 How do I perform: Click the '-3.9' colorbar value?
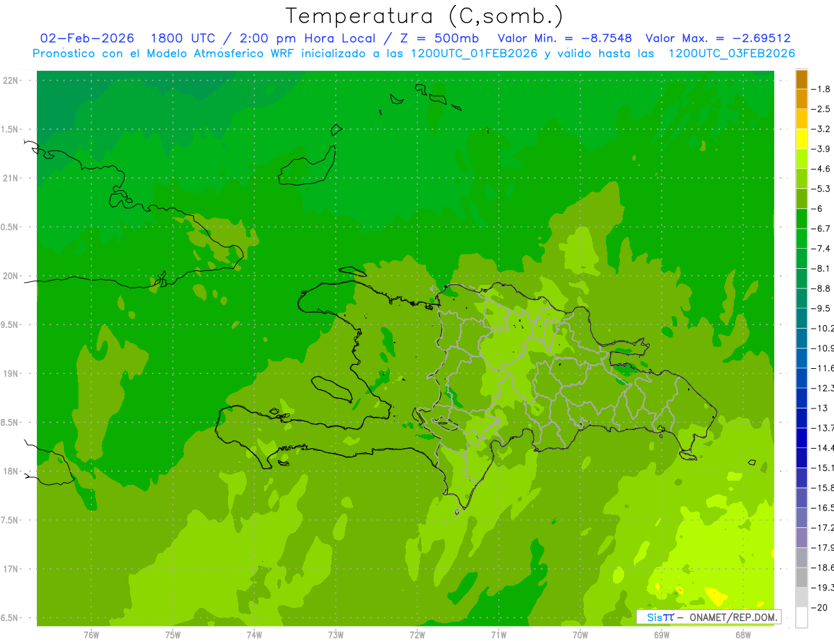(x=821, y=149)
